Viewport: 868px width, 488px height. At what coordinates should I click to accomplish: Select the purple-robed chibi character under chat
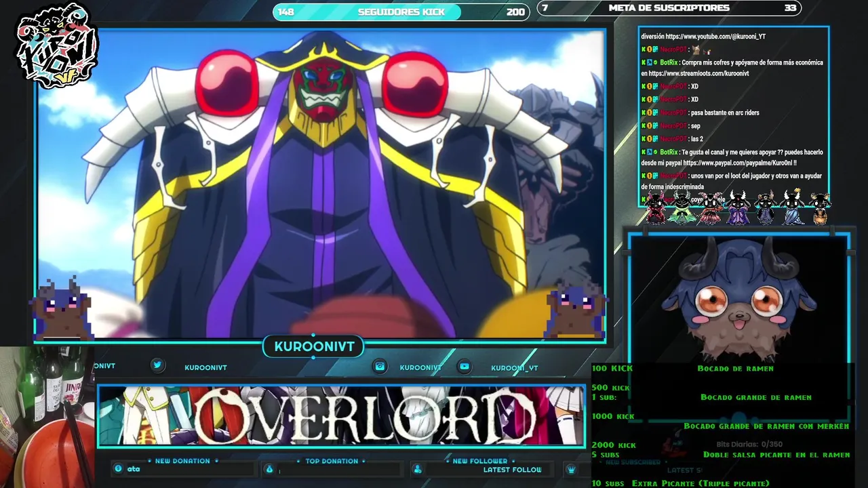tap(738, 208)
